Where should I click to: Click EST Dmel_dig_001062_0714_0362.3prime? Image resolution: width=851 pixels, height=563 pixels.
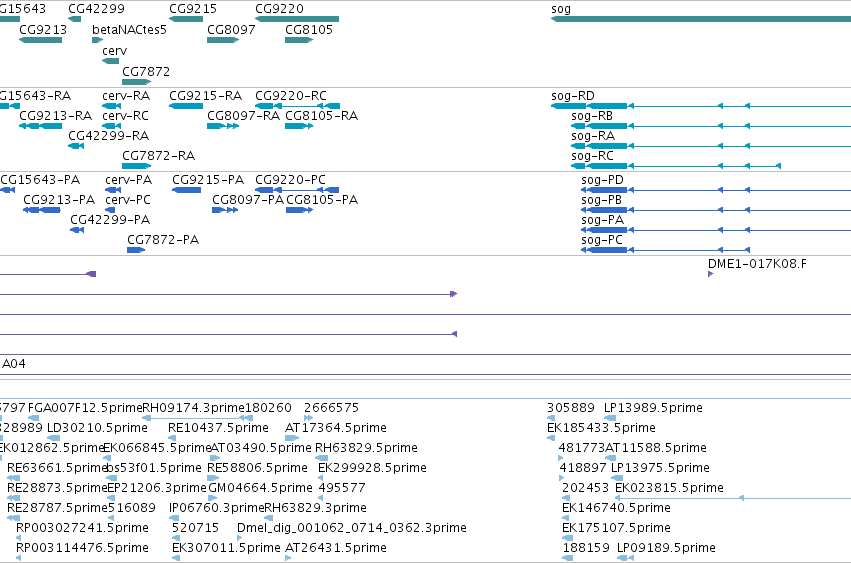tap(239, 538)
